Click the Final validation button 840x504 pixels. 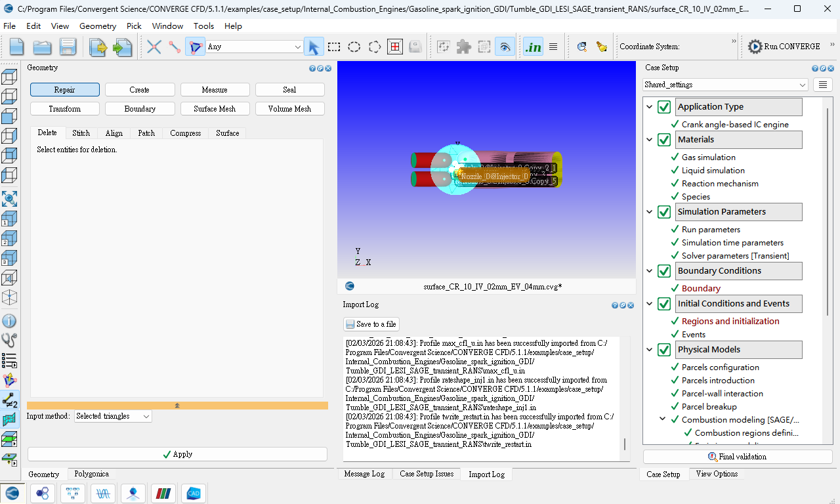click(x=738, y=457)
